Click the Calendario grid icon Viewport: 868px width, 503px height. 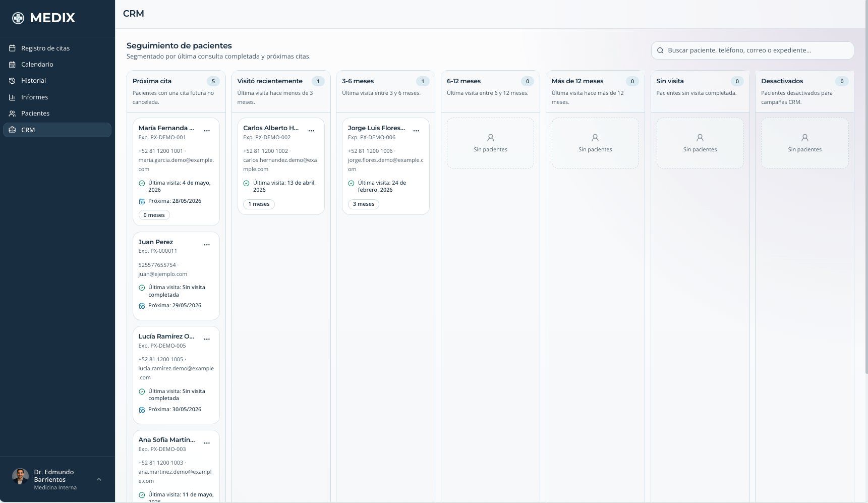pos(12,65)
